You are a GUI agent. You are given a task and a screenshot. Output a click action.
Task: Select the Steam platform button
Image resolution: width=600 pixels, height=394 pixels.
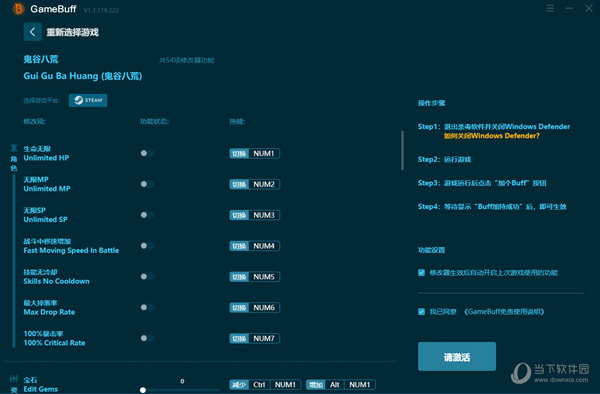[x=88, y=100]
